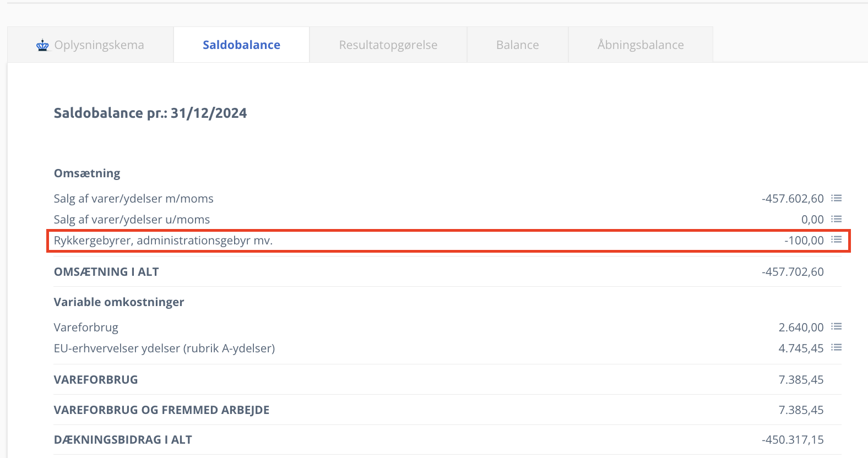Click the crown icon on the Oplysningsskema tab
Viewport: 868px width, 458px height.
42,45
